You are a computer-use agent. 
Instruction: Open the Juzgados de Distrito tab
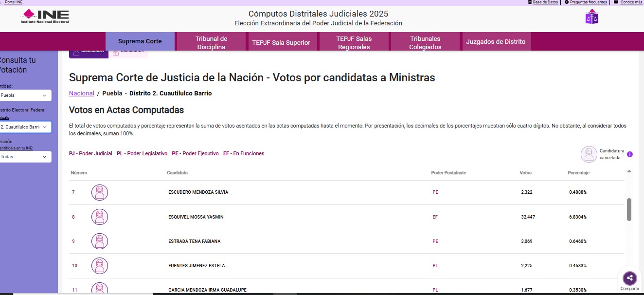point(496,42)
